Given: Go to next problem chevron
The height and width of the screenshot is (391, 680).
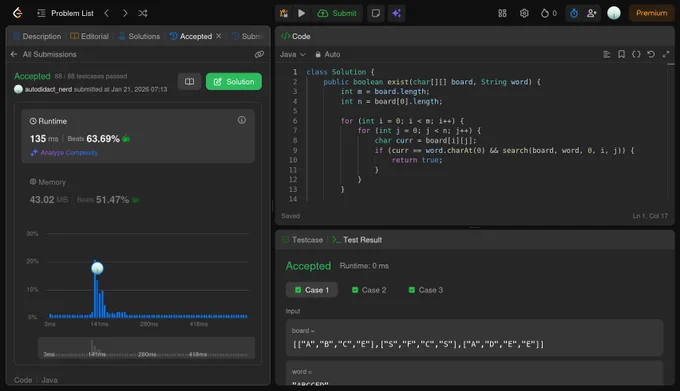Looking at the screenshot, I should pyautogui.click(x=125, y=13).
